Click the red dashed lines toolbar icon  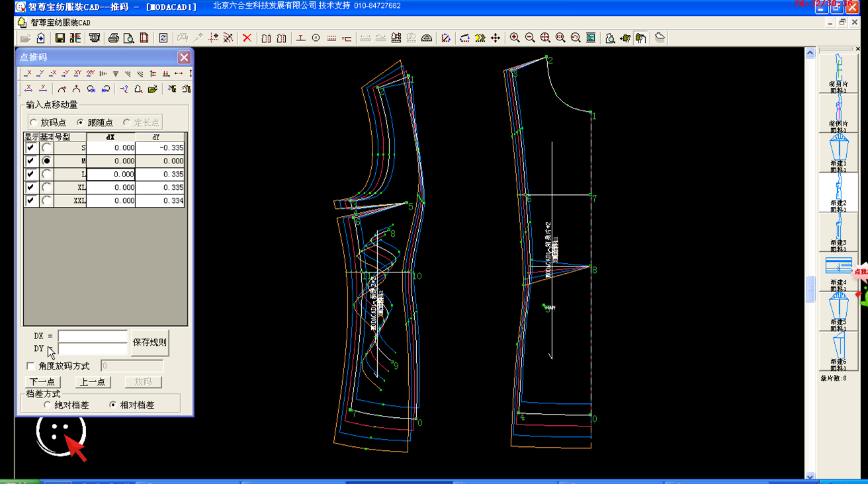[331, 38]
